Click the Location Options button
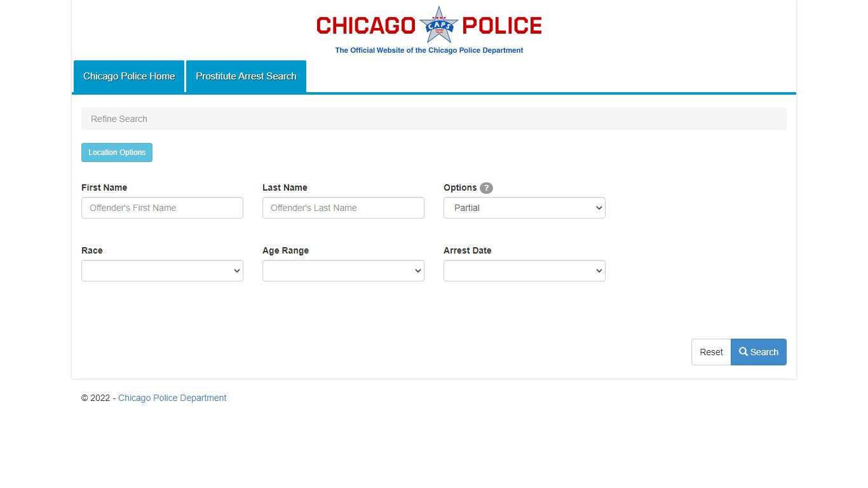This screenshot has width=868, height=488. pyautogui.click(x=117, y=152)
